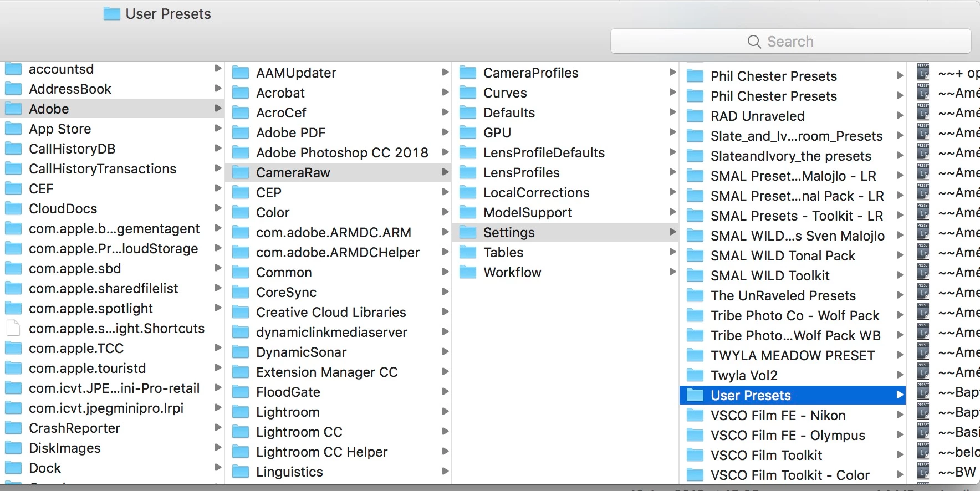The height and width of the screenshot is (491, 980).
Task: Select the CloudDocs folder
Action: (x=113, y=208)
